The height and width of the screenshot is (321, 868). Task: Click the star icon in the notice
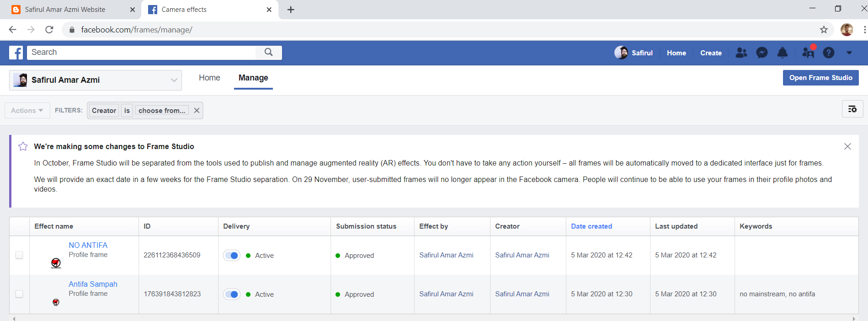coord(23,146)
